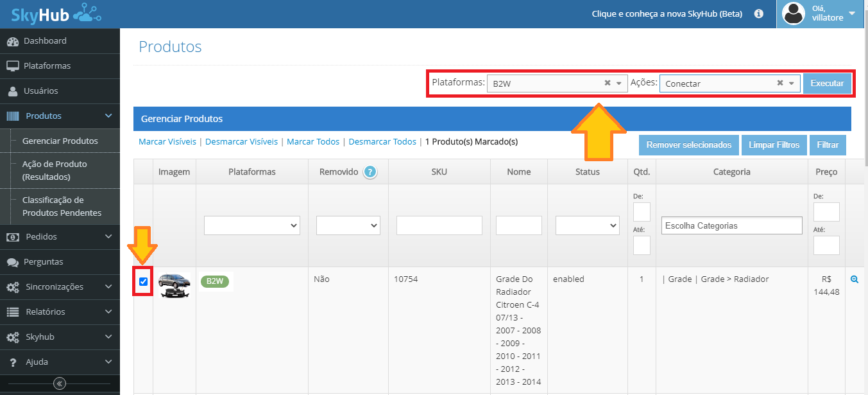Expand the Sincronizações menu chevron
Screen dimensions: 868x395
pyautogui.click(x=108, y=287)
